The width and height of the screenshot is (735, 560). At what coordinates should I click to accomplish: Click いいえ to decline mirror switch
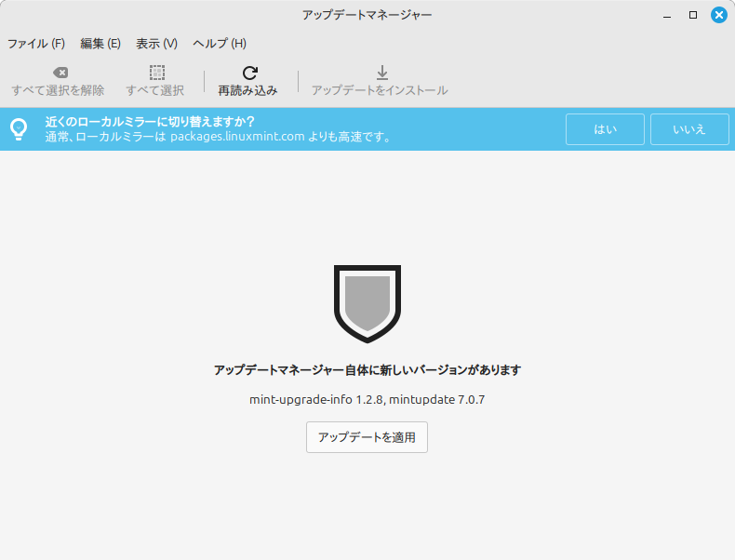689,129
